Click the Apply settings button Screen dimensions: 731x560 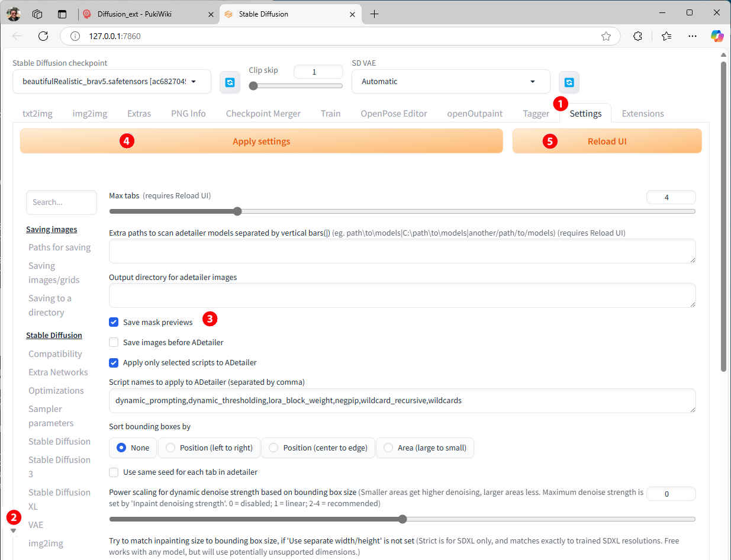(261, 141)
